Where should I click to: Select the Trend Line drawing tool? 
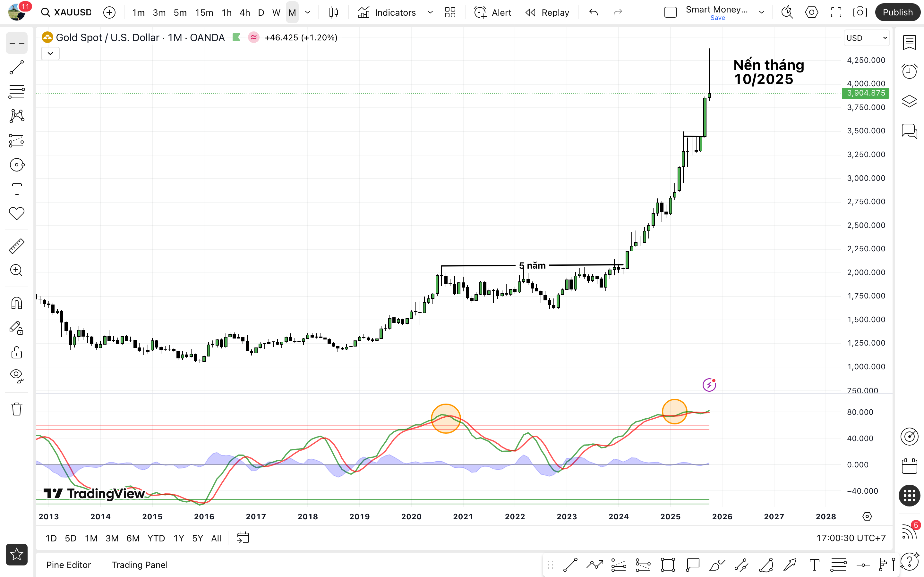tap(16, 68)
